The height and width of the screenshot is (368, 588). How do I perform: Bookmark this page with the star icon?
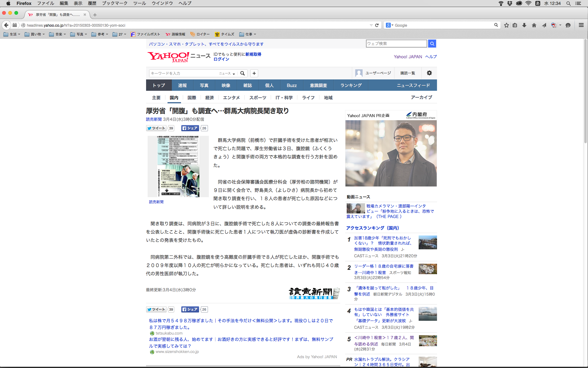(x=507, y=25)
